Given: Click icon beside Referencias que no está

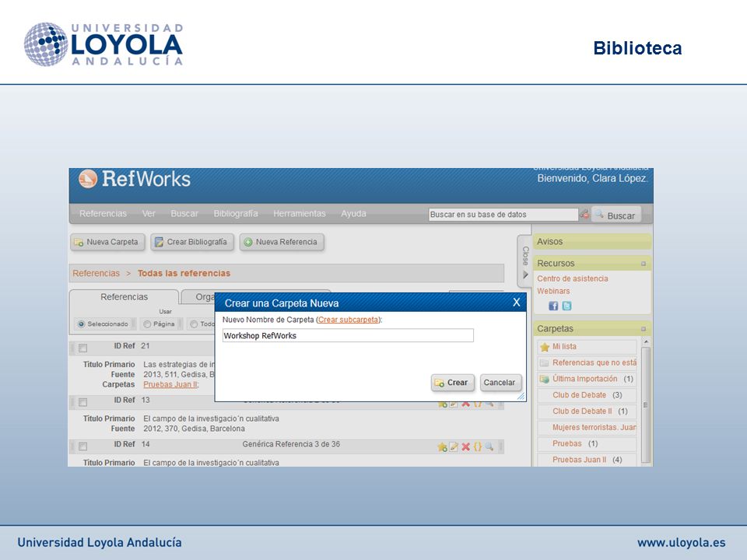Looking at the screenshot, I should click(544, 363).
